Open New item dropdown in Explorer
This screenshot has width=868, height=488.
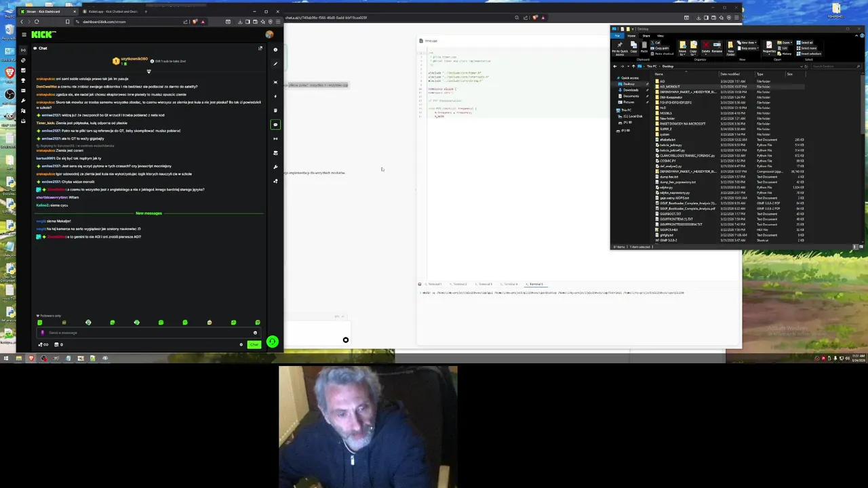[747, 43]
